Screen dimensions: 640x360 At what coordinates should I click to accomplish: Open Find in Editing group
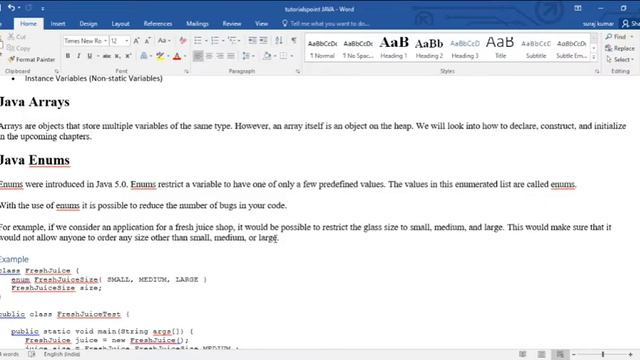pos(616,37)
